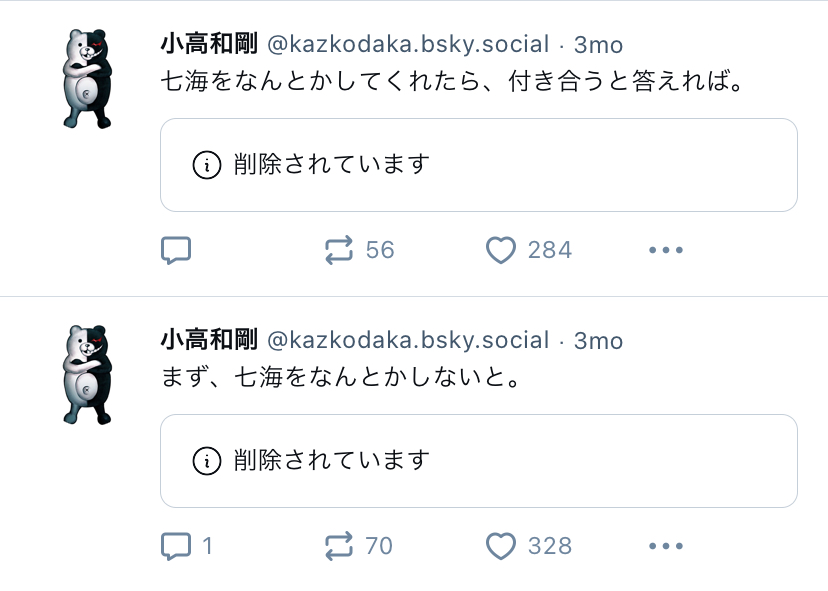Open 小高和剛 profile name on first post
Image resolution: width=828 pixels, height=591 pixels.
point(209,44)
